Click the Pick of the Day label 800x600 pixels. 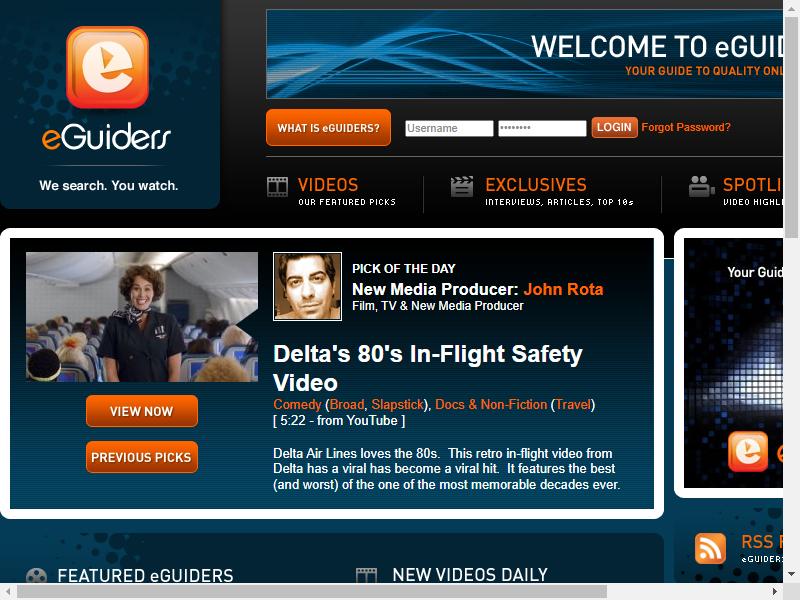pos(404,268)
